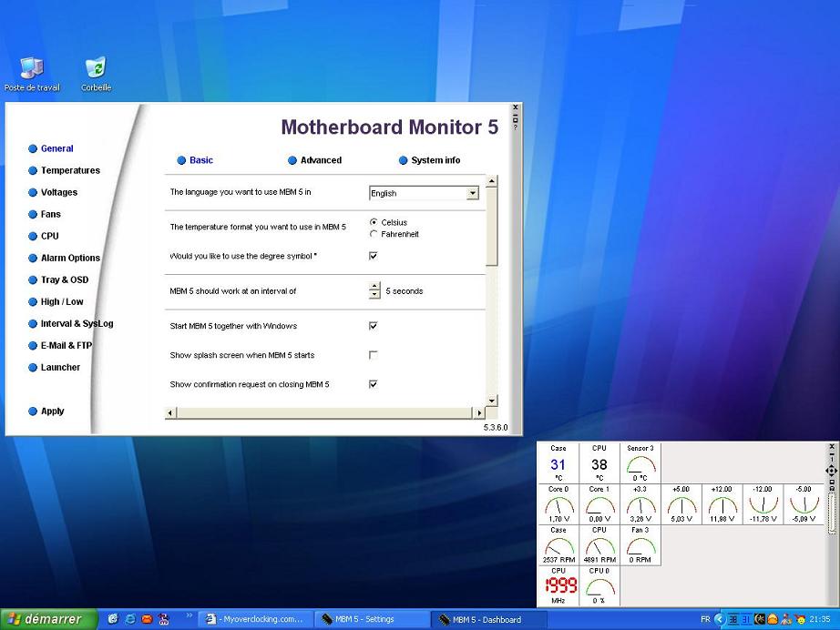840x630 pixels.
Task: Click the +5.00 voltage gauge
Action: (681, 504)
